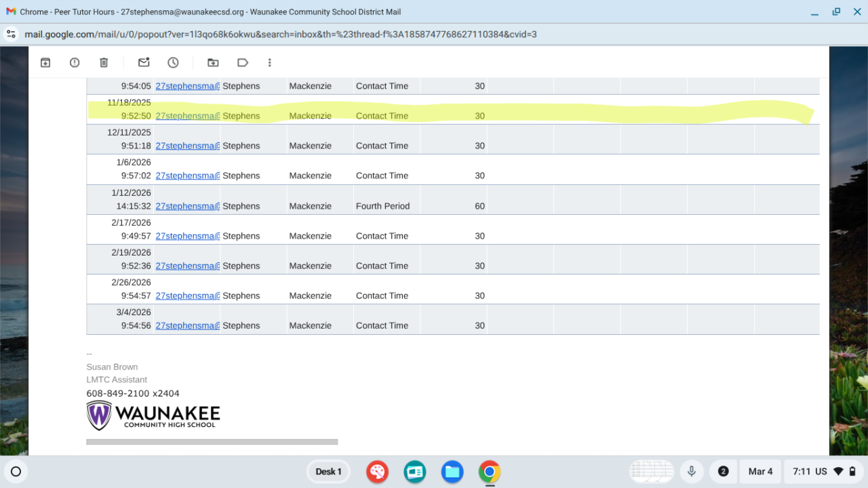Screen dimensions: 868x488
Task: Click the Waunakee Community High School logo
Action: click(x=153, y=415)
